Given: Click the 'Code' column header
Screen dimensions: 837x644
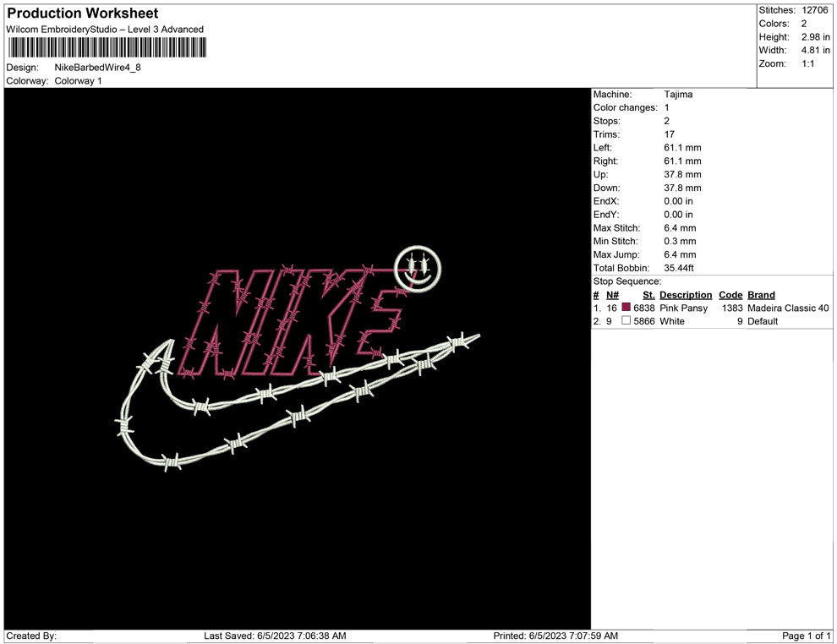Looking at the screenshot, I should click(730, 295).
